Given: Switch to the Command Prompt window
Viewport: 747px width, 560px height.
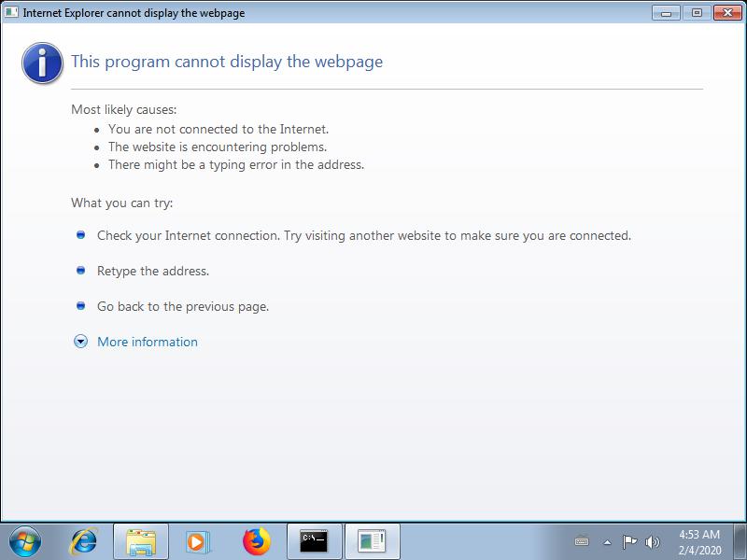Looking at the screenshot, I should point(314,540).
